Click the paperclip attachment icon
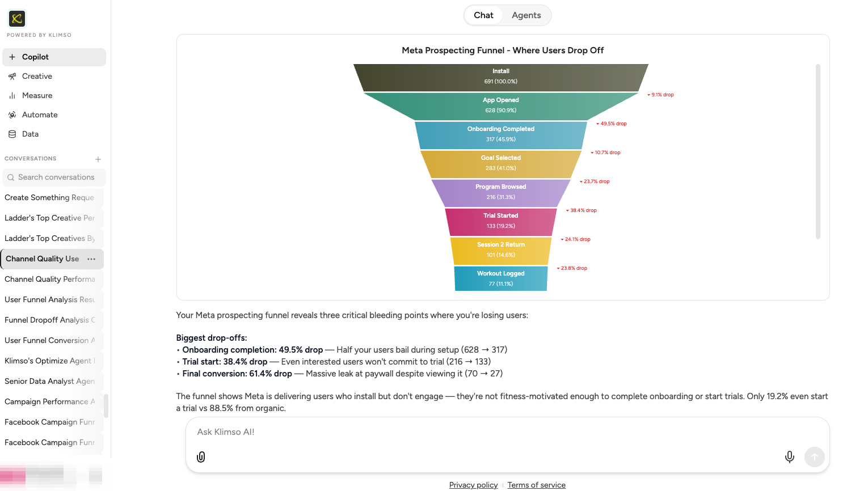Viewport: 868px width, 491px height. [x=201, y=457]
